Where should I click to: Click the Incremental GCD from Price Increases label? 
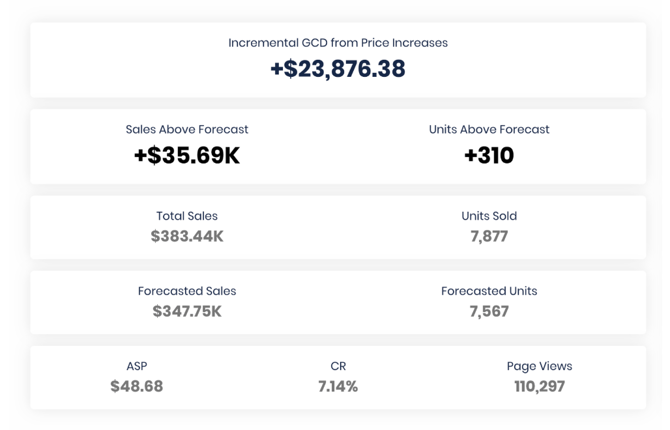coord(337,43)
